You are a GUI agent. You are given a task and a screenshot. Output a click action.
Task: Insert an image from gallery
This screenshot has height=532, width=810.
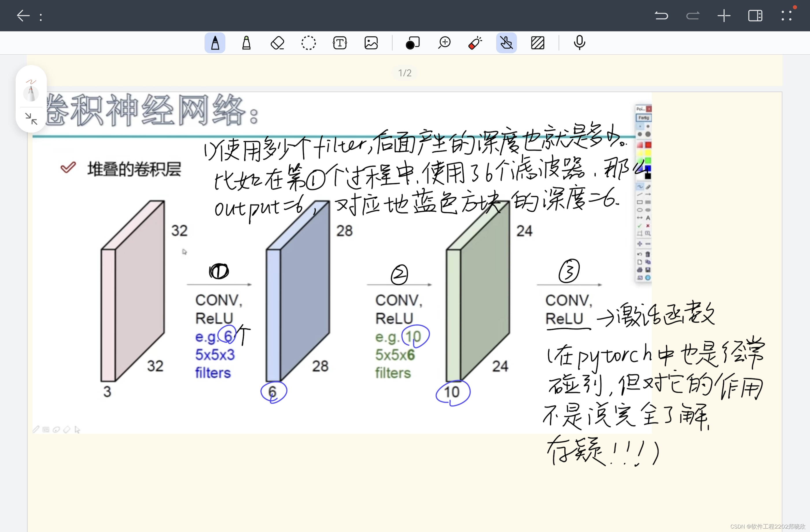pyautogui.click(x=371, y=43)
